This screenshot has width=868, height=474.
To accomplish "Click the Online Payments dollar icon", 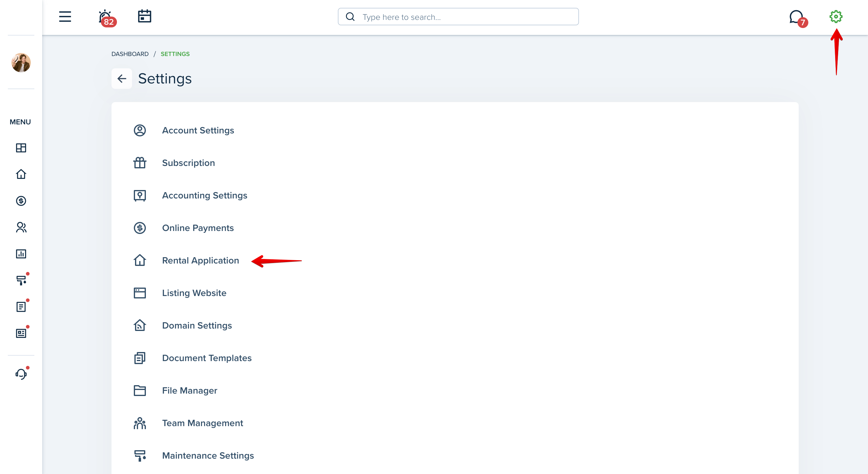I will coord(140,228).
